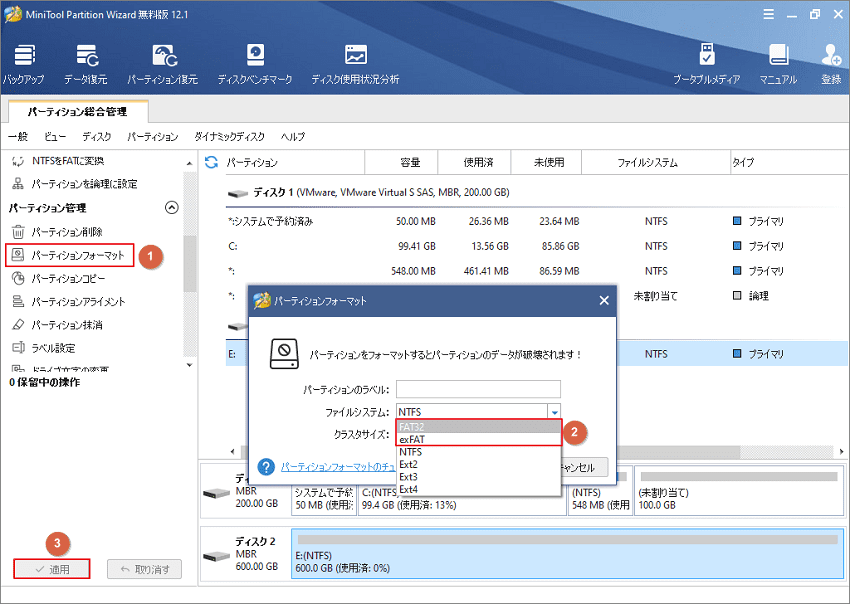Select NTFS option in the dropdown list

479,452
